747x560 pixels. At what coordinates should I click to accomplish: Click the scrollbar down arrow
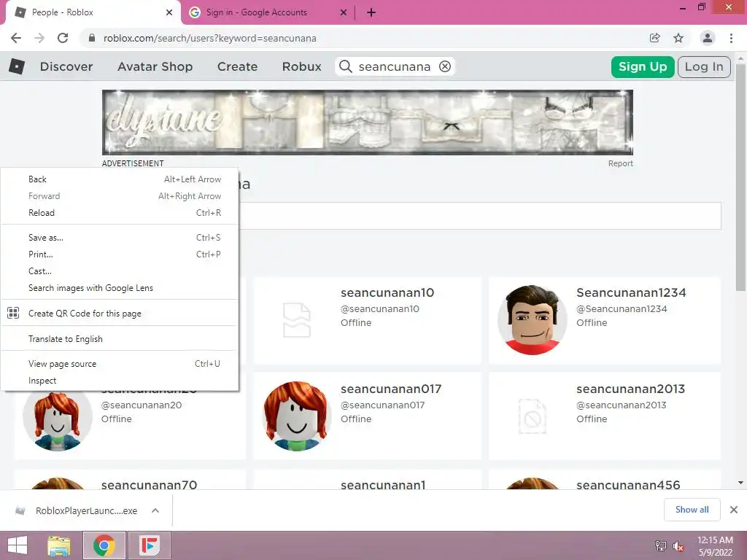tap(740, 483)
